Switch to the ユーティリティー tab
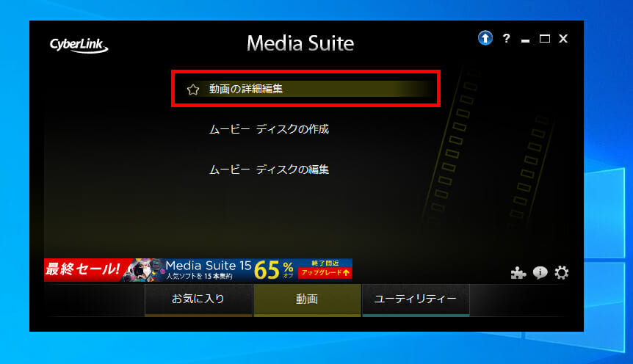 pyautogui.click(x=416, y=300)
